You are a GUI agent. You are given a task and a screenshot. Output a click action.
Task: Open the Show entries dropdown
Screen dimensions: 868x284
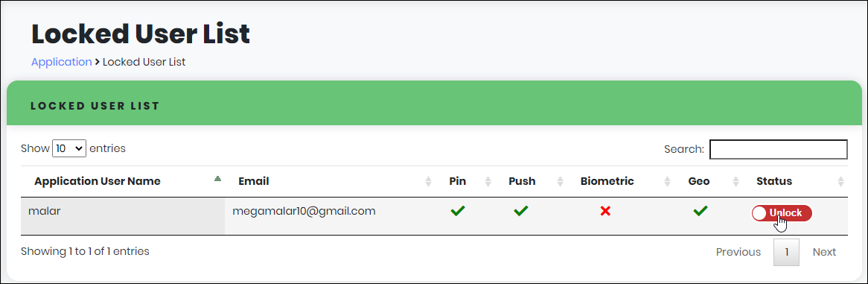69,148
